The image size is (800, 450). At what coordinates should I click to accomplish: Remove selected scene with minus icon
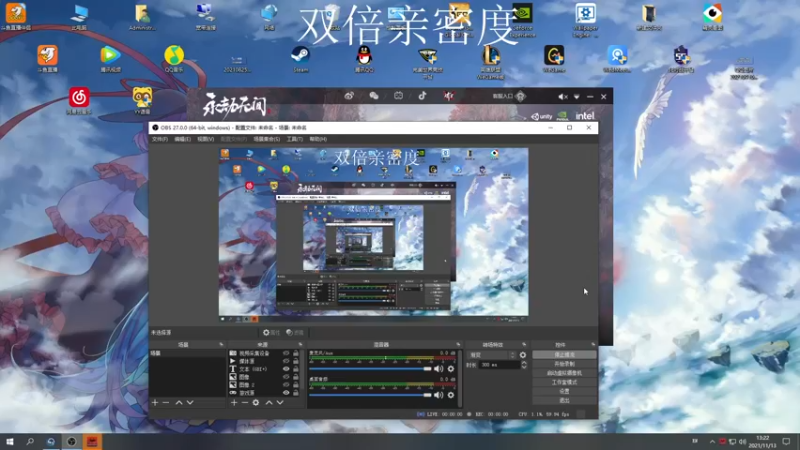tap(166, 403)
